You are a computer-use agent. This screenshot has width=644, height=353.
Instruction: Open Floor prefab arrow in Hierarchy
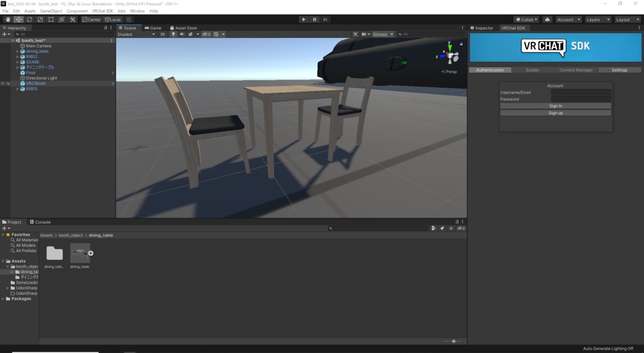[113, 73]
